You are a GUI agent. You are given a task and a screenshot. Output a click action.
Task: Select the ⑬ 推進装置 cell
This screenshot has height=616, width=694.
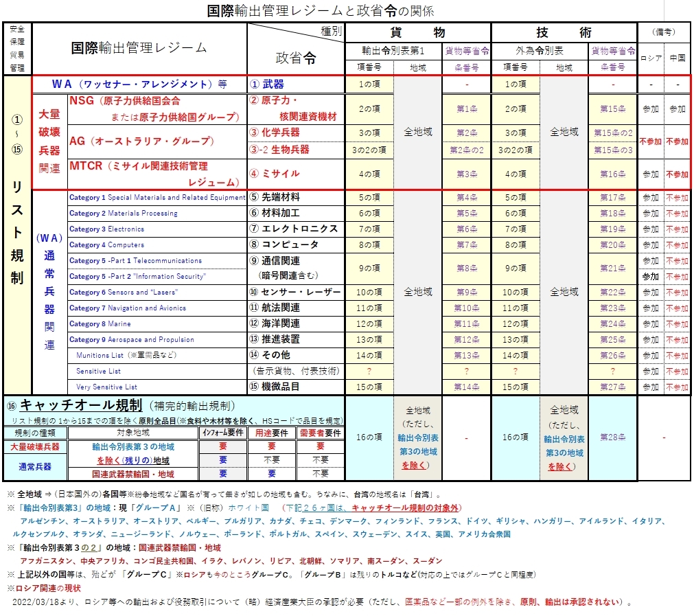click(x=296, y=340)
